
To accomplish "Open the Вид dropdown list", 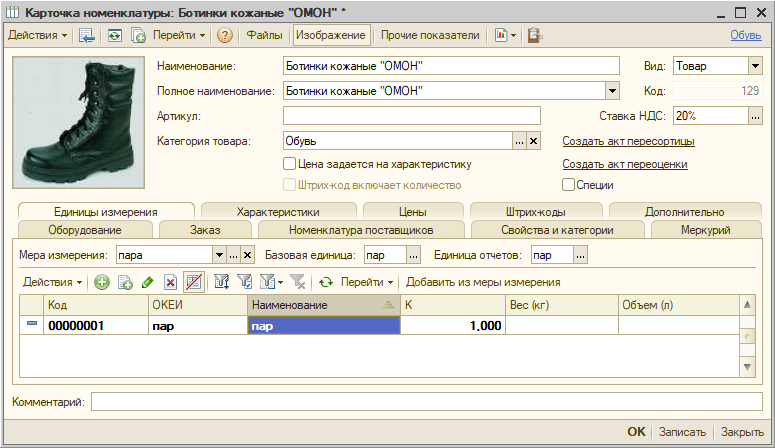I will point(755,66).
